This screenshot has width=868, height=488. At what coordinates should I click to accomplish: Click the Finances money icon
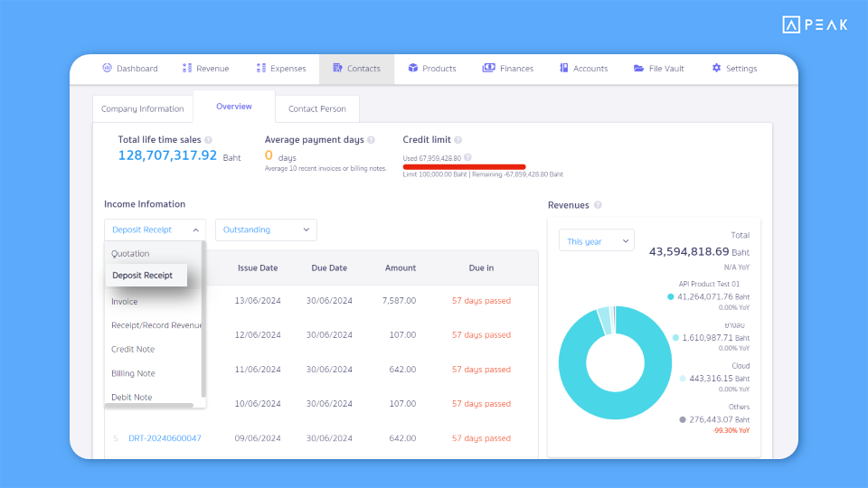click(x=489, y=68)
